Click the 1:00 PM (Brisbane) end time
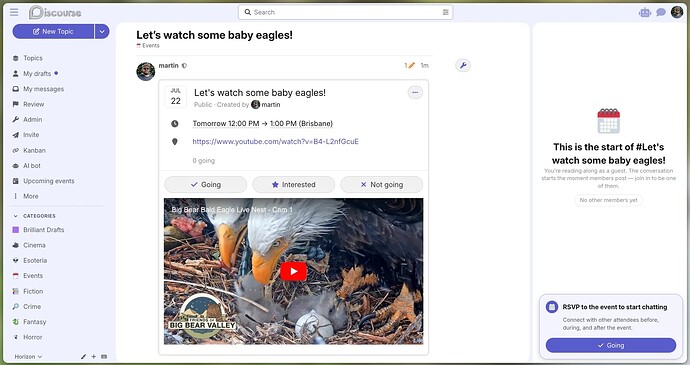 301,123
